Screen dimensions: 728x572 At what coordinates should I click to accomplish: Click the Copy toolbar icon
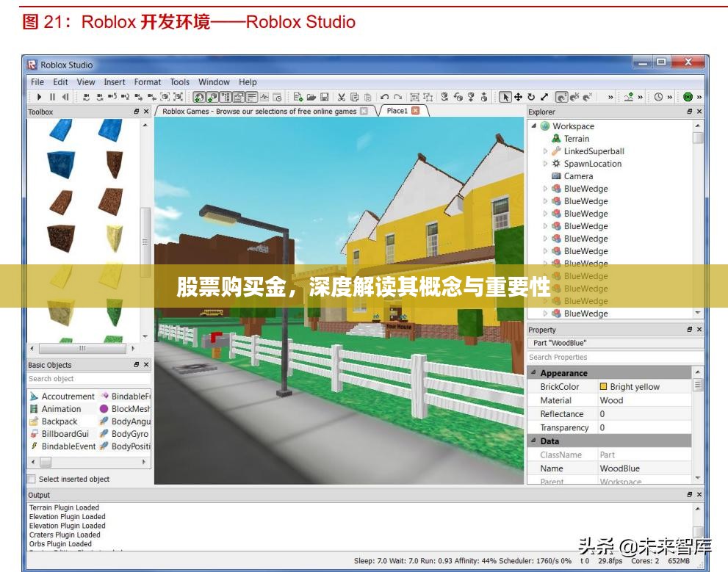coord(355,97)
